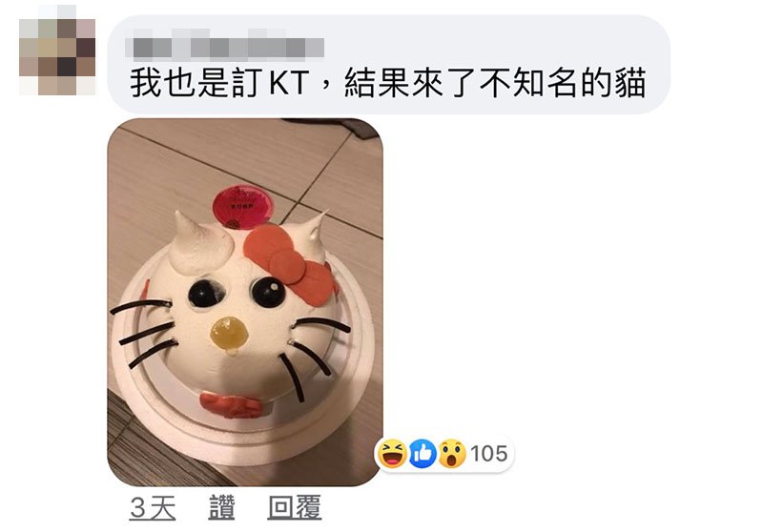Click the surprised Wow reaction emoji
Screen dimensions: 763x532
pyautogui.click(x=452, y=454)
